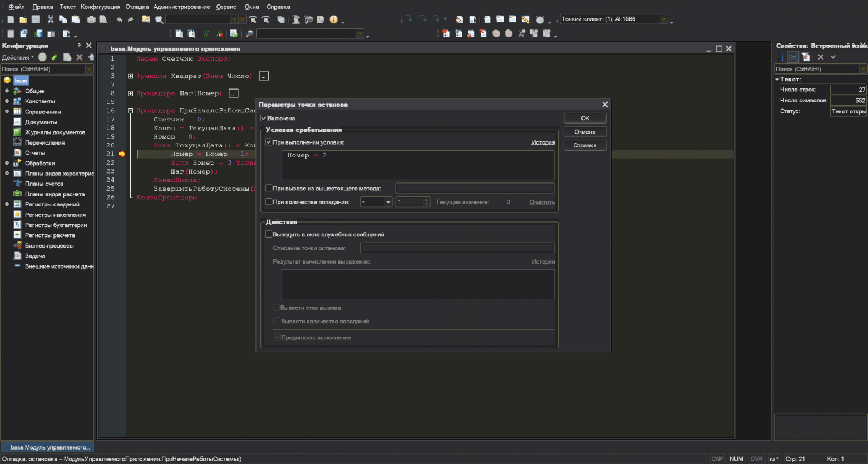Screen dimensions: 868x464
Task: Open the Тонкий клиент debug target dropdown
Action: (664, 19)
